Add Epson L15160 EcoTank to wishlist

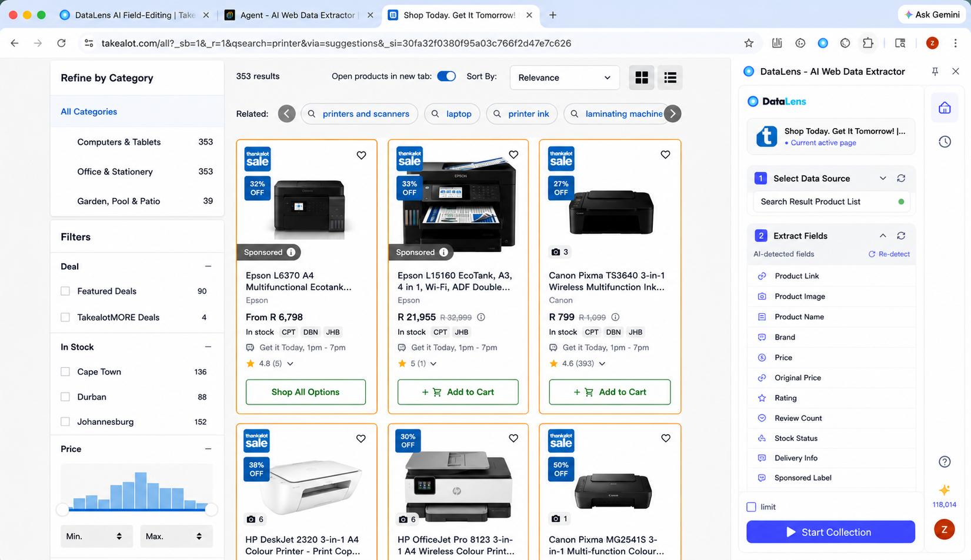[513, 155]
